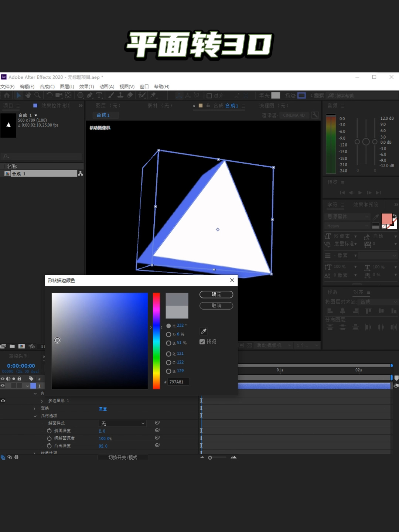Select the Type tool in the toolbar
The height and width of the screenshot is (532, 399).
[99, 95]
